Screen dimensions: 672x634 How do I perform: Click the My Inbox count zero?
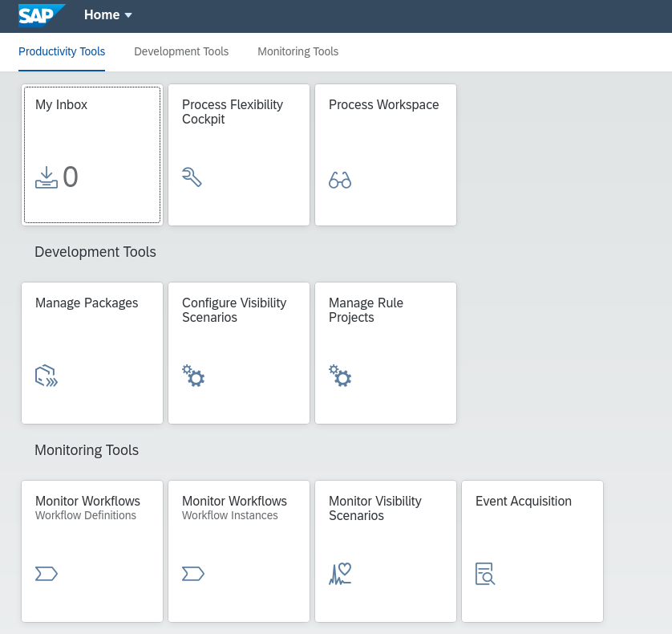pyautogui.click(x=71, y=177)
